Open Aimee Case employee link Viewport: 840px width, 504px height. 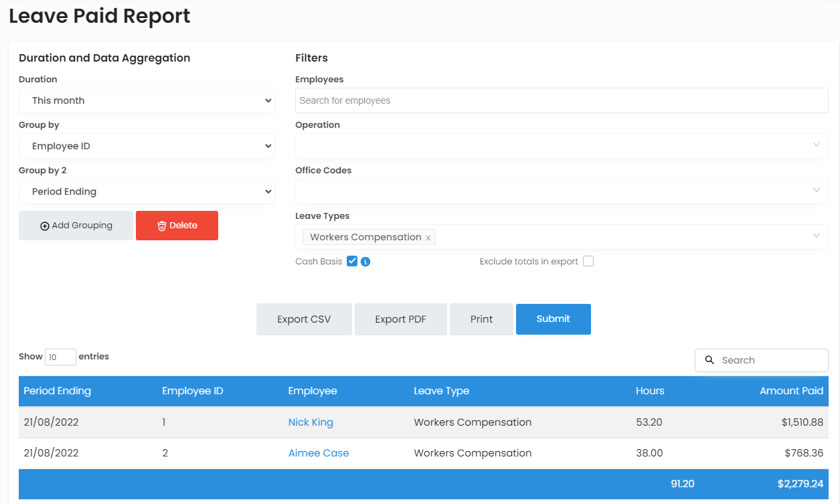[x=319, y=453]
